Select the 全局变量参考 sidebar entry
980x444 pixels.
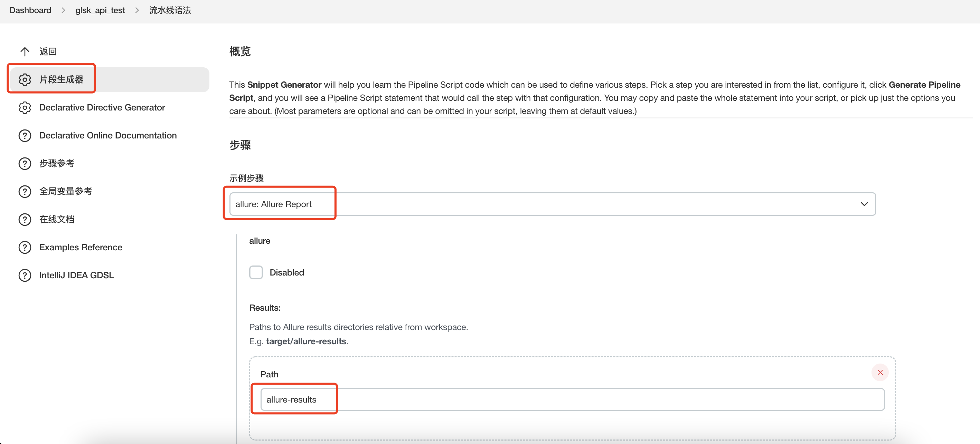pos(65,192)
